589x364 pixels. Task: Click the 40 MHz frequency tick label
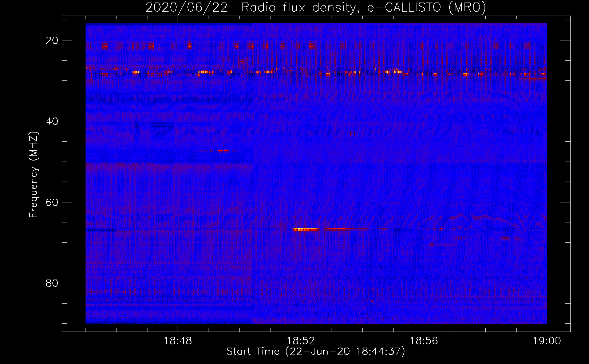coord(52,121)
